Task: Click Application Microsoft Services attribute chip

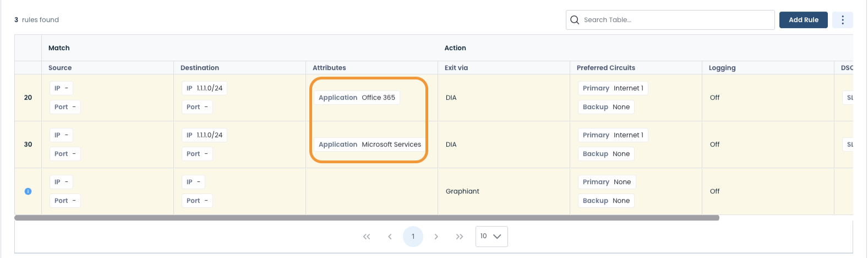Action: 370,144
